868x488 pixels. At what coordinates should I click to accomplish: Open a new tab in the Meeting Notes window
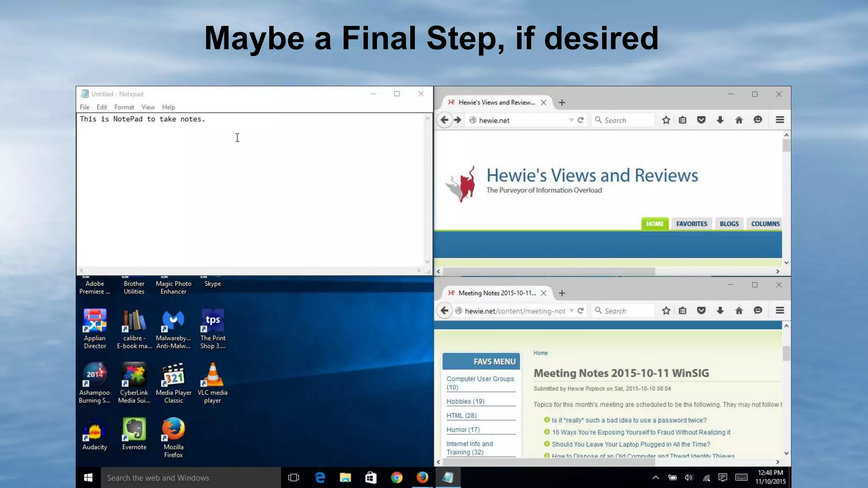click(x=562, y=293)
